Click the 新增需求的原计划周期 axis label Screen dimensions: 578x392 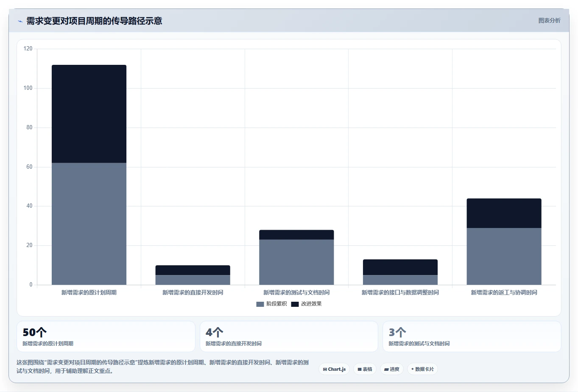89,292
